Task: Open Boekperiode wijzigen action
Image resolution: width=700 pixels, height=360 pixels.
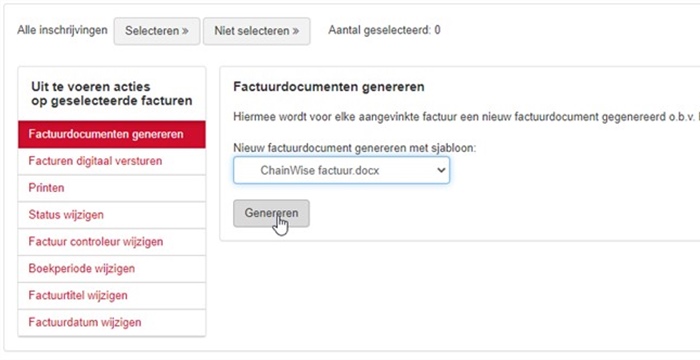Action: pyautogui.click(x=112, y=268)
